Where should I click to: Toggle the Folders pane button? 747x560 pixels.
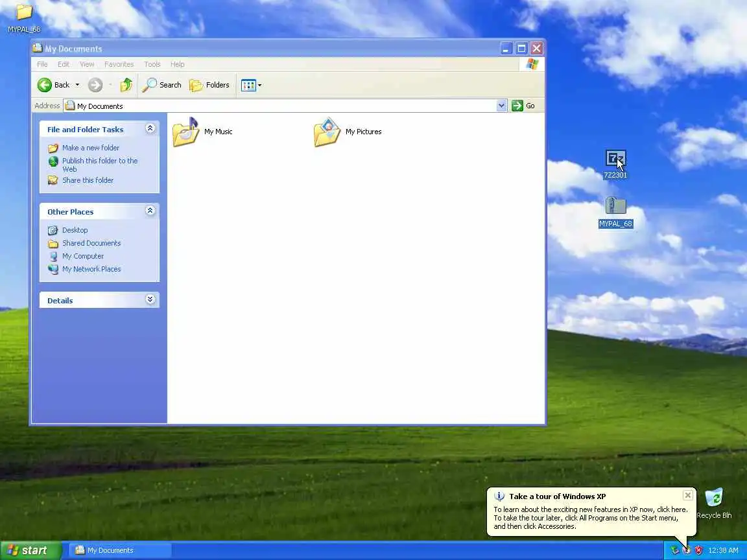tap(209, 85)
